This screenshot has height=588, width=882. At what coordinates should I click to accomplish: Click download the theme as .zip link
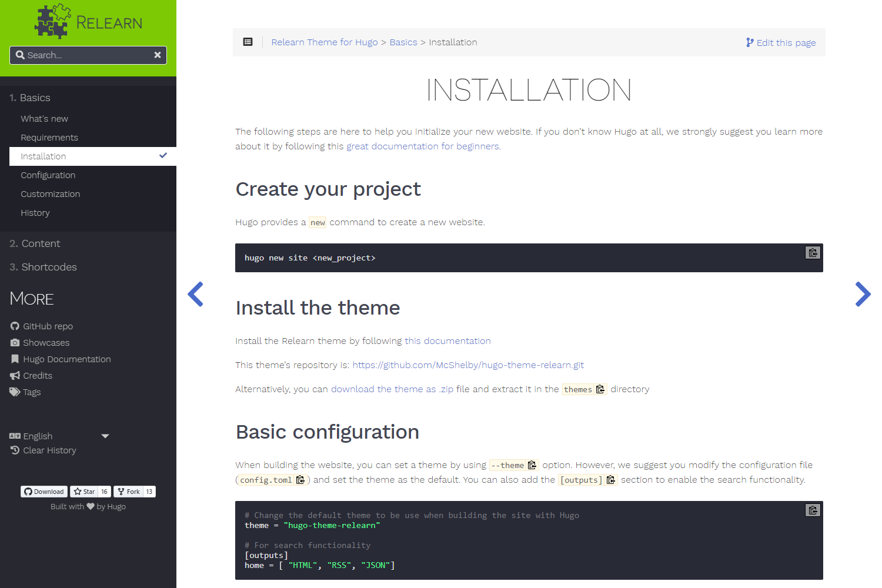tap(392, 389)
